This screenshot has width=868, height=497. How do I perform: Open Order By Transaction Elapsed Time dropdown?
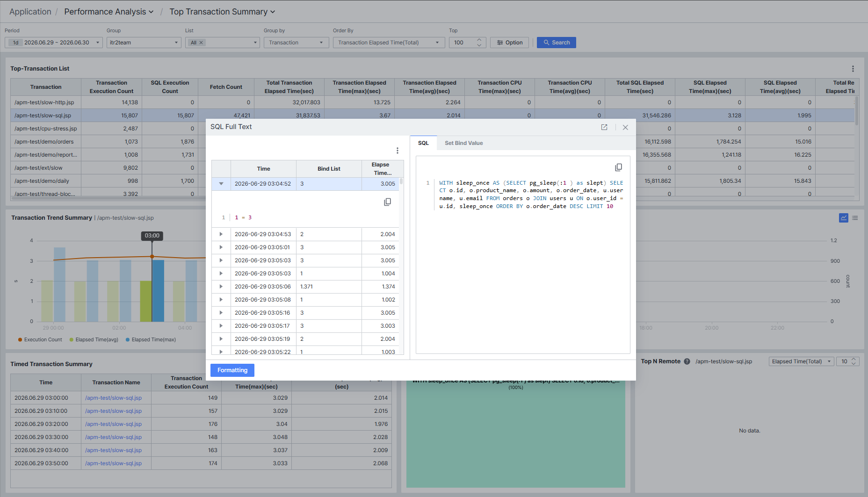(x=389, y=43)
